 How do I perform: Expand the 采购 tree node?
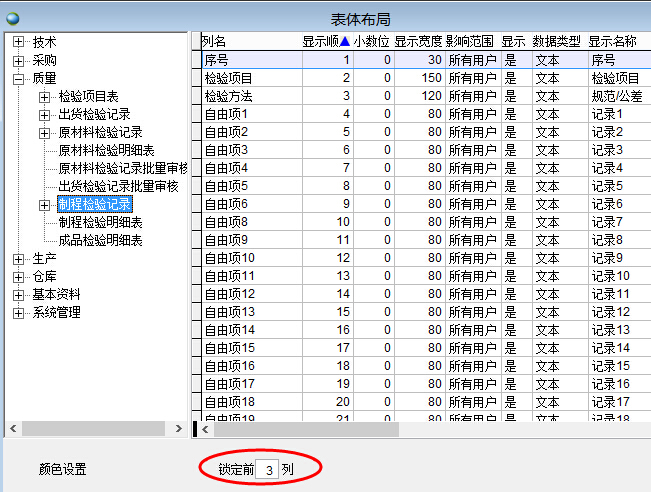(x=19, y=60)
